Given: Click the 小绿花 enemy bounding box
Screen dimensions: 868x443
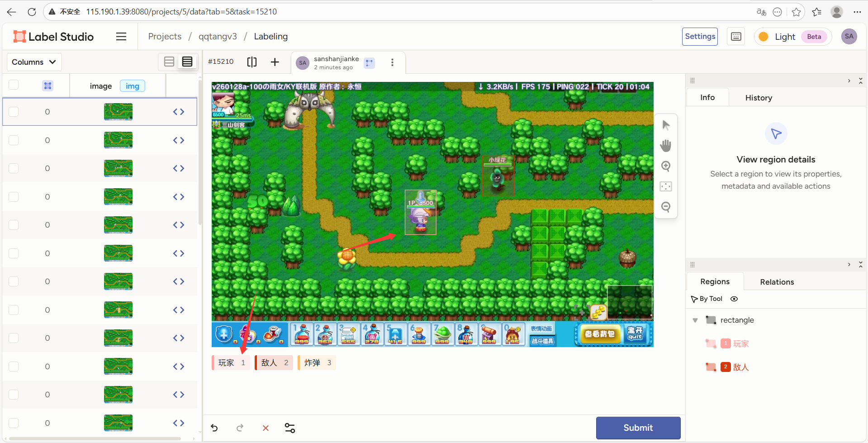Looking at the screenshot, I should point(498,176).
